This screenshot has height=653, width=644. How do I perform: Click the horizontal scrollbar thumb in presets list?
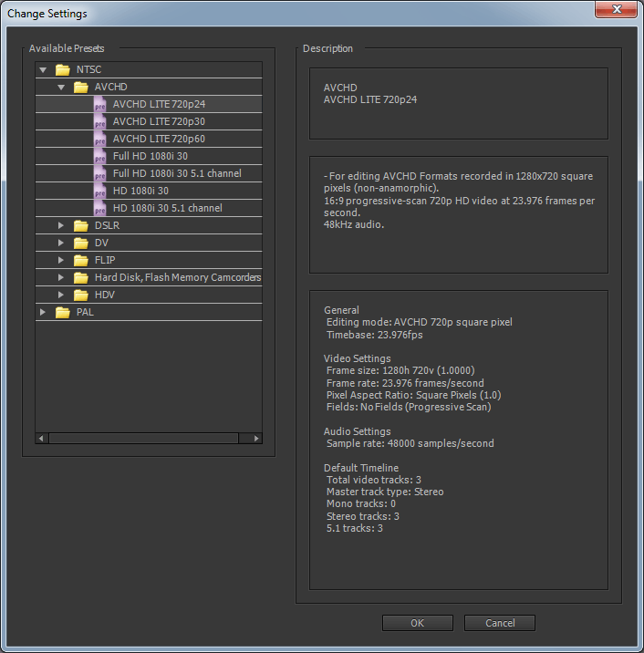click(x=144, y=438)
